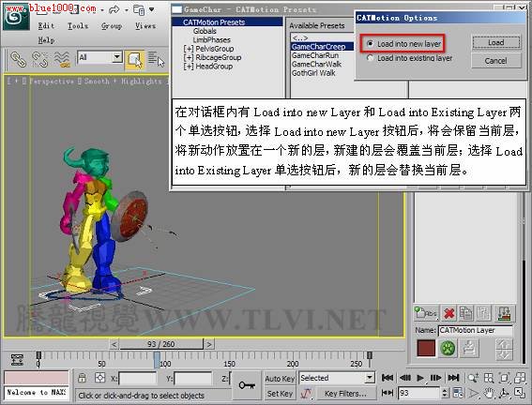Viewport: 532px width, 405px height.
Task: Click the collapse layers stack icon
Action: coord(505,313)
